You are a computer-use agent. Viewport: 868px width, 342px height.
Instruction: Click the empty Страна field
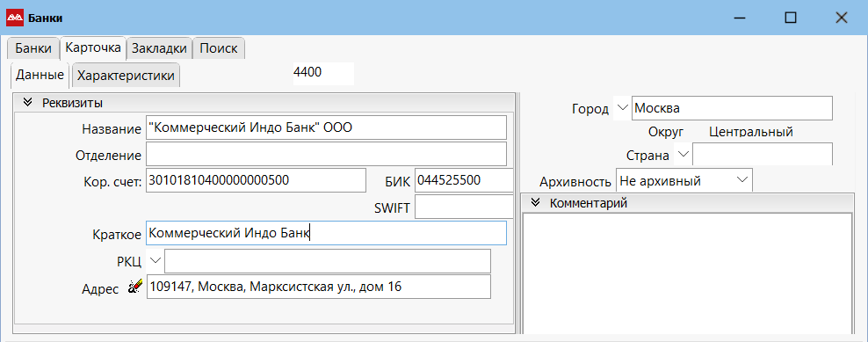coord(763,154)
